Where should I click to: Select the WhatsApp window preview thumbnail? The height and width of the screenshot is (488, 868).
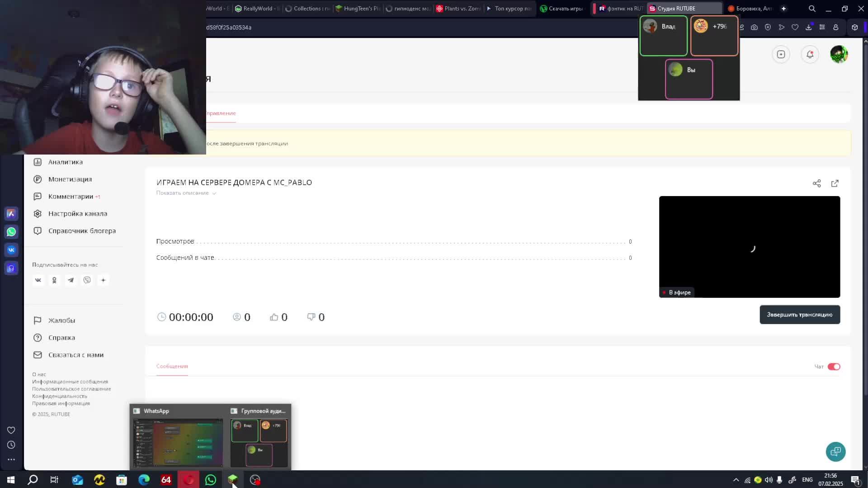click(x=178, y=442)
